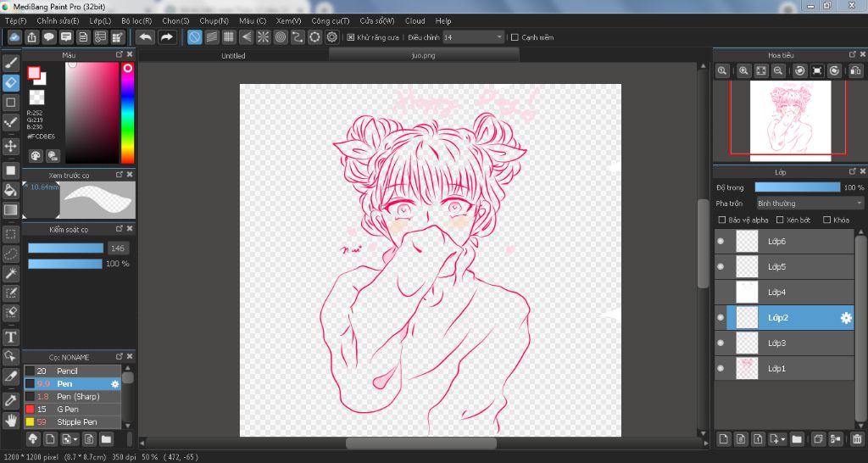Image resolution: width=868 pixels, height=463 pixels.
Task: Select the Magic Wand tool
Action: [x=11, y=273]
